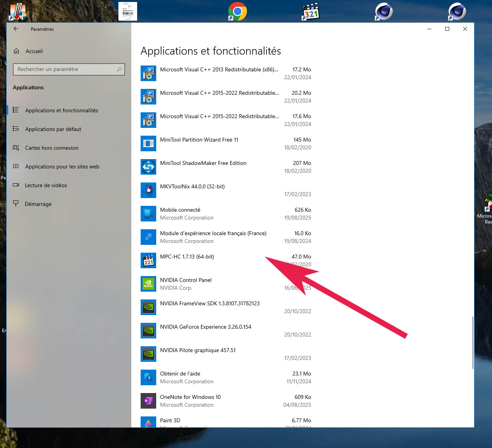Click MiniTool ShadowMaker icon
The image size is (492, 448).
148,167
